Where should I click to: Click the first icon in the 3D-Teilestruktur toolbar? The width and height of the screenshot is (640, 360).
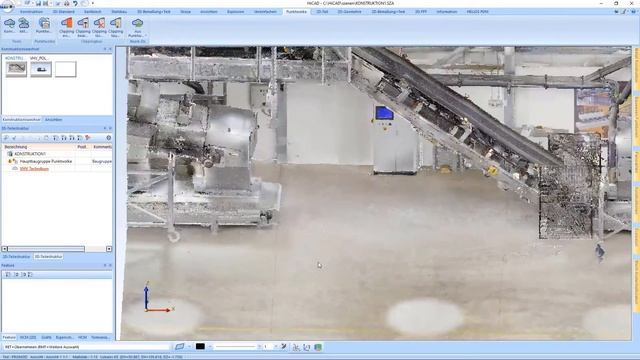[6, 138]
